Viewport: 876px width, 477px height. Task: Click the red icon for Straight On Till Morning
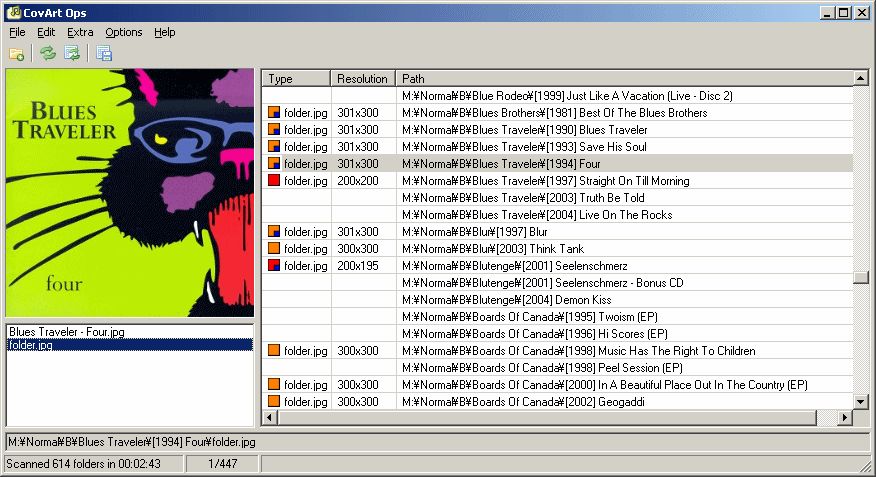point(274,181)
